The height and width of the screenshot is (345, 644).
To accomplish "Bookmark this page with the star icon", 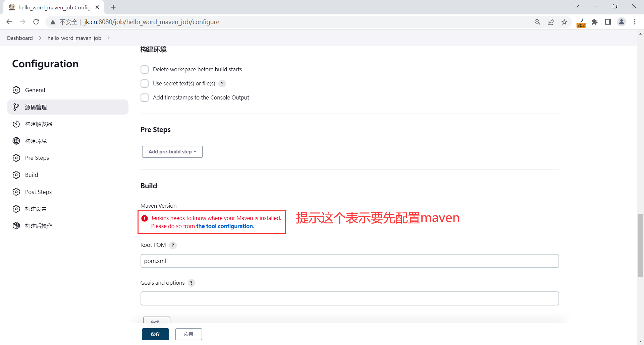I will point(565,22).
